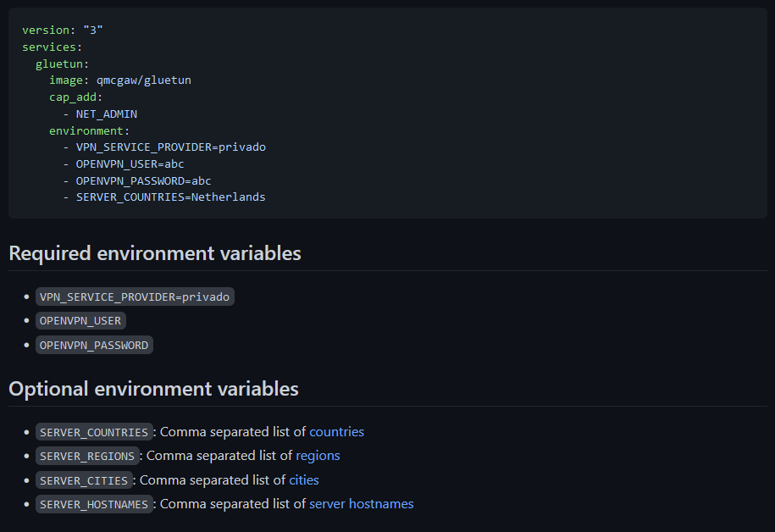Image resolution: width=775 pixels, height=532 pixels.
Task: Open the countries link
Action: coord(336,432)
